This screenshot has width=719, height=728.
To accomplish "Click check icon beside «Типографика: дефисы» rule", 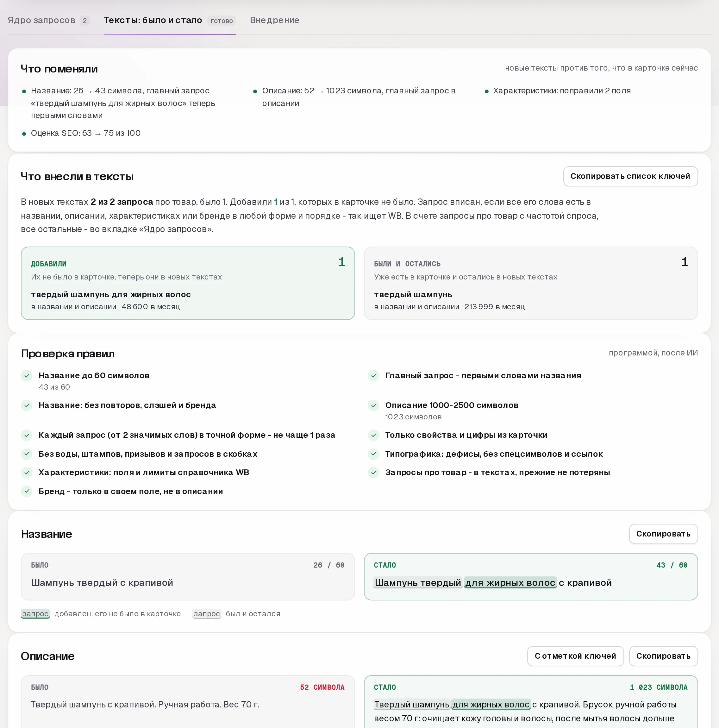I will [x=373, y=454].
